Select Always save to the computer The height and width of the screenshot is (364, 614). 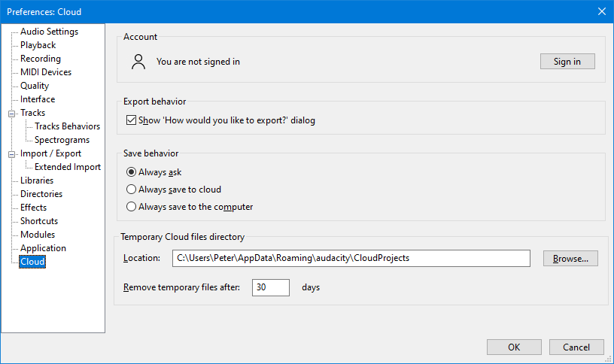132,207
